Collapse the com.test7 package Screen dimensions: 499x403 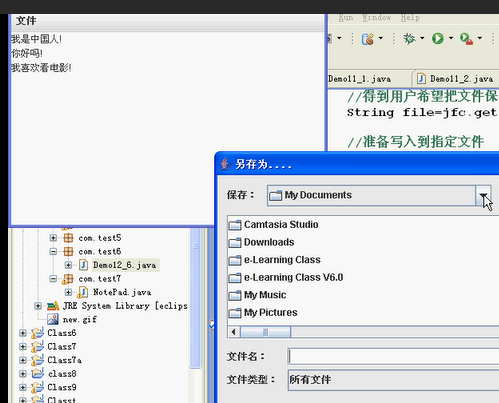(x=53, y=279)
